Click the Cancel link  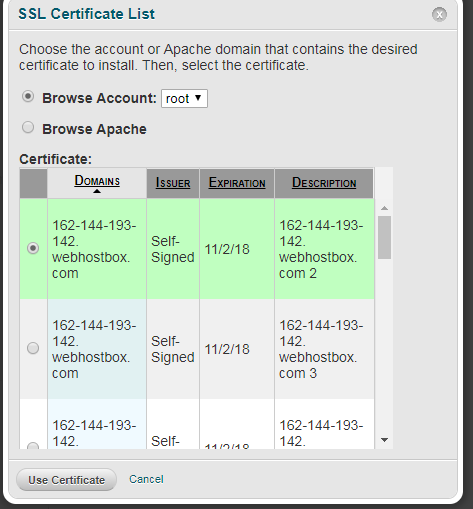pyautogui.click(x=146, y=479)
